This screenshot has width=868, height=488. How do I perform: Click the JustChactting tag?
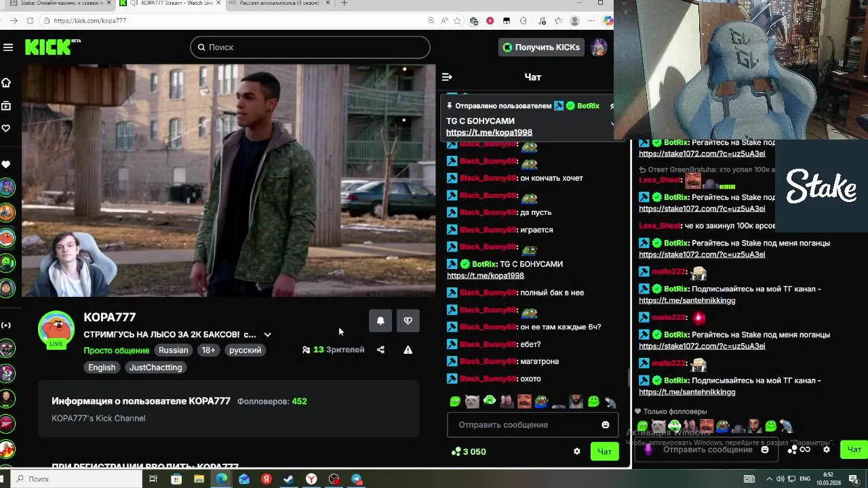coord(156,367)
